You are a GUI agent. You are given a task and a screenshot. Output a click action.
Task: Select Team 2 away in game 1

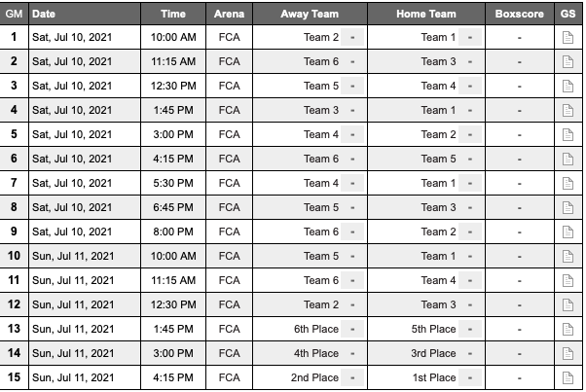321,37
